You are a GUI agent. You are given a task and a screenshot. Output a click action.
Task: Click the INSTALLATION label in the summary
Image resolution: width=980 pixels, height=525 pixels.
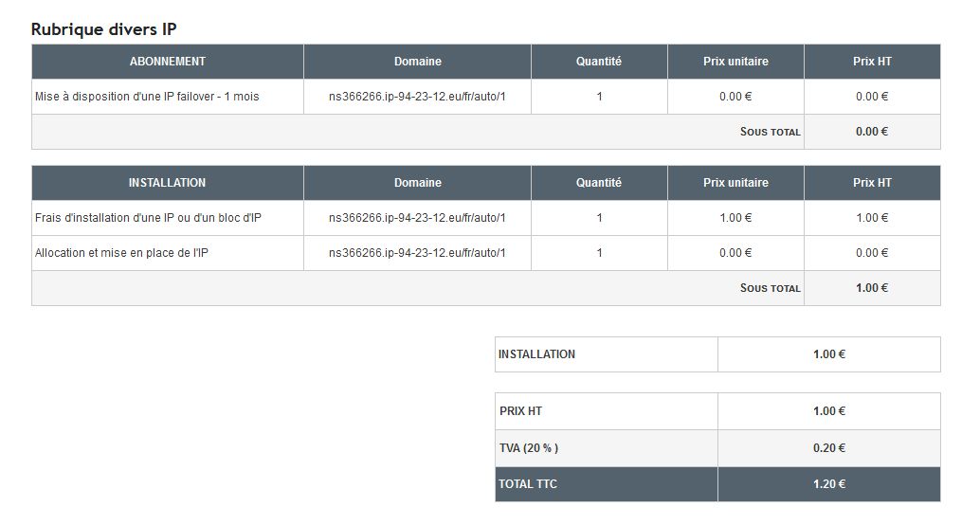[x=536, y=354]
